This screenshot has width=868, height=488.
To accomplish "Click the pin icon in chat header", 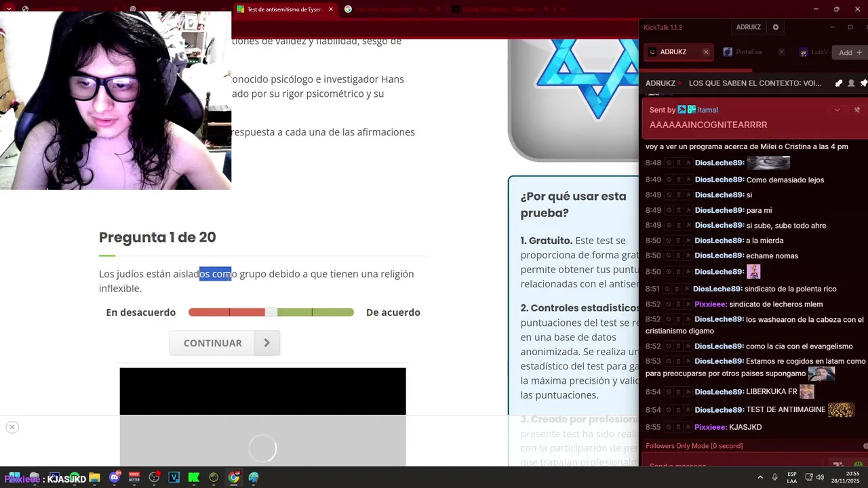I will [x=863, y=83].
